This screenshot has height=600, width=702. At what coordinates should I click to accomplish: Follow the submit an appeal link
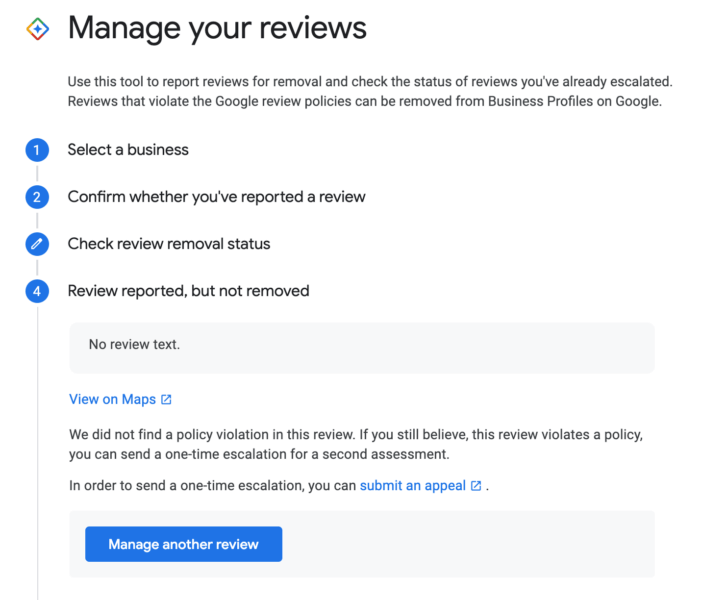click(412, 486)
